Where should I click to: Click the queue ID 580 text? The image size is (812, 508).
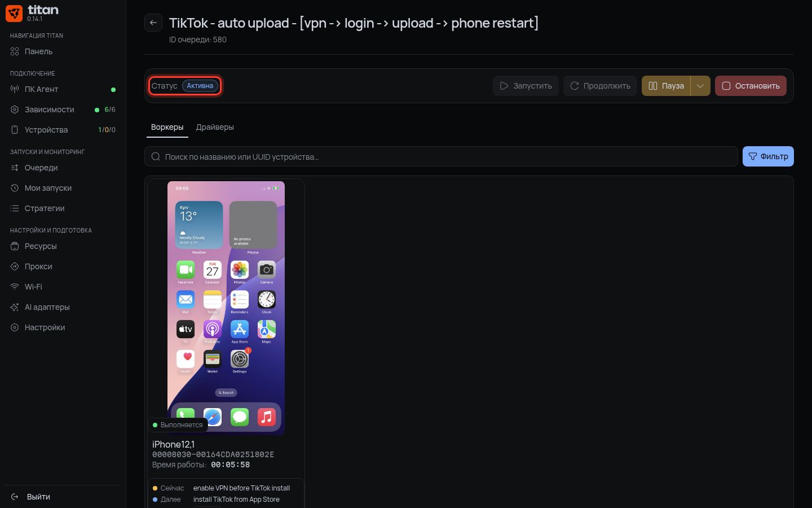(x=198, y=40)
